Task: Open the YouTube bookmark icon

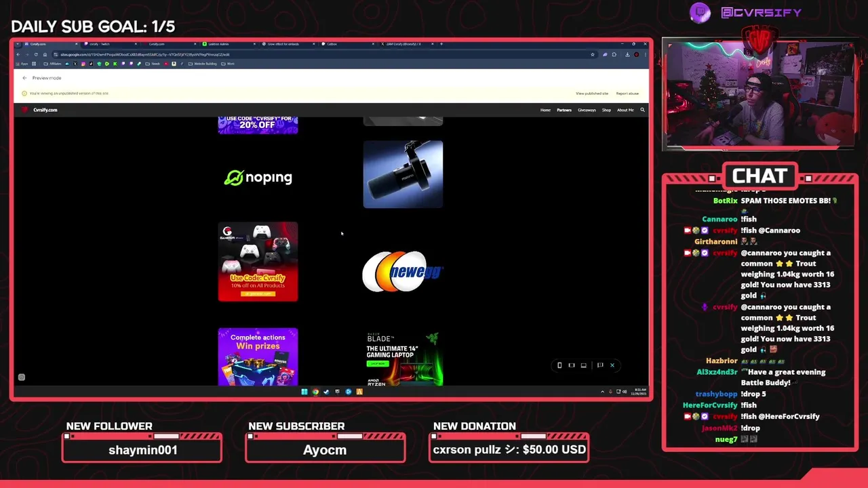Action: click(166, 64)
